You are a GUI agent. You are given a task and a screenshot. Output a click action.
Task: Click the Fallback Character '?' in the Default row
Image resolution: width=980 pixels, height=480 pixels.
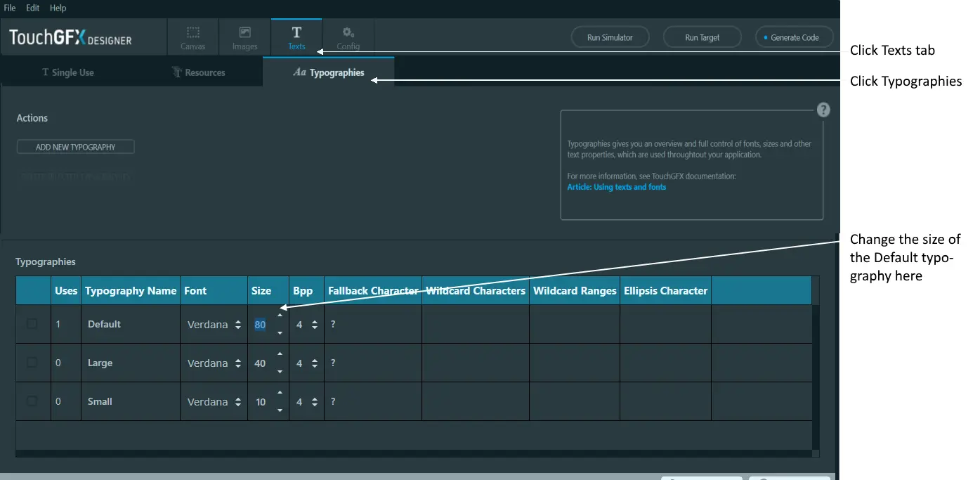(333, 325)
